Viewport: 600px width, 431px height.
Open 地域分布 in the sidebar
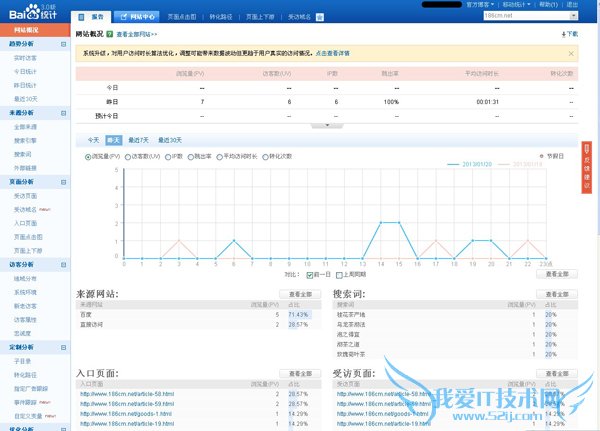coord(25,279)
